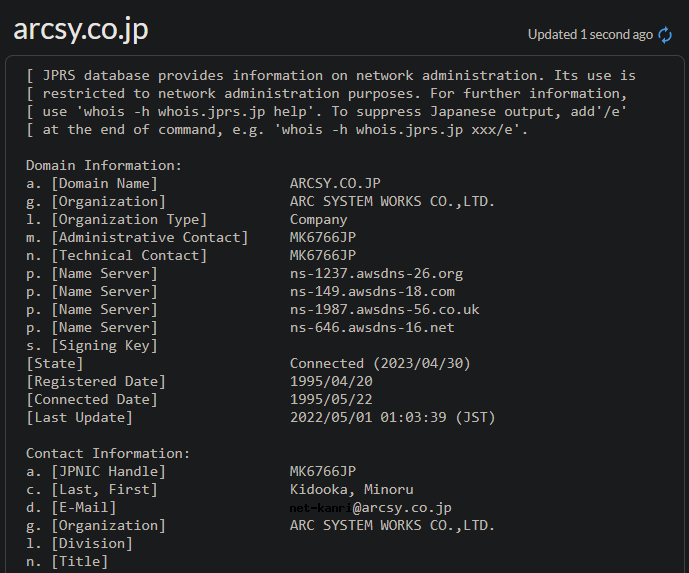Click the e-mail address at arcsy.co.jp
This screenshot has width=689, height=573.
coord(370,508)
